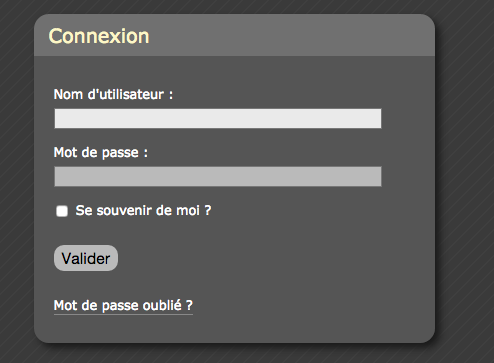Click the Nom d'utilisateur text field
Image resolution: width=494 pixels, height=363 pixels.
point(218,118)
